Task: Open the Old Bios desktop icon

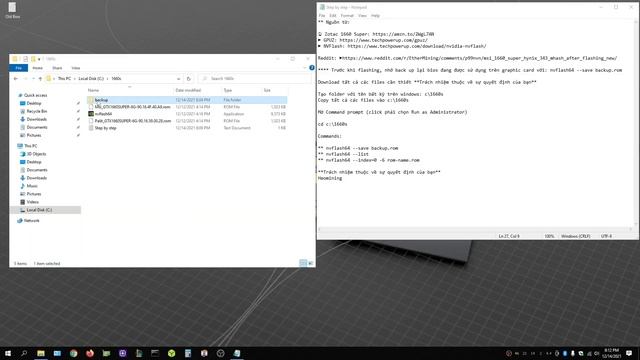Action: point(12,11)
